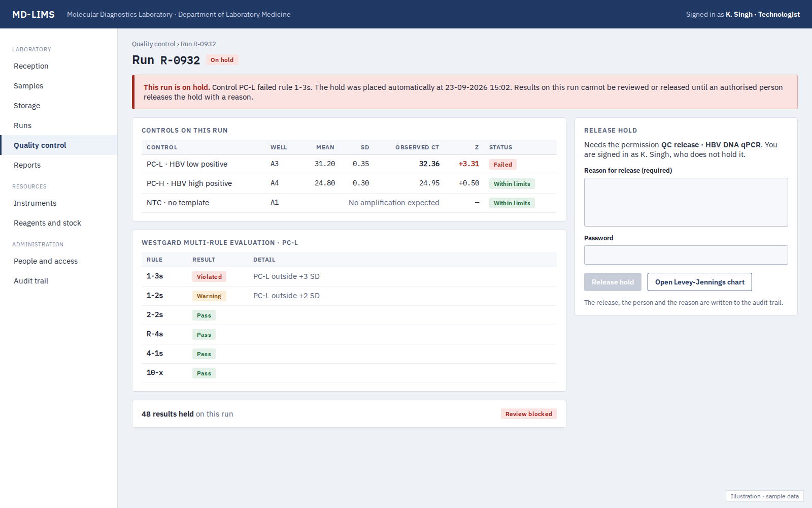Click the Release hold button
The image size is (812, 508).
coord(613,282)
